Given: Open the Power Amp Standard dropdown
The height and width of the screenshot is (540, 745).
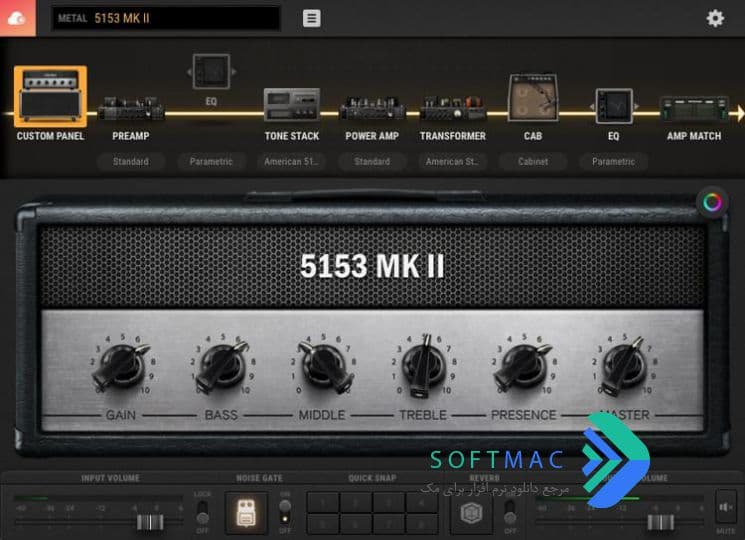Looking at the screenshot, I should 372,161.
